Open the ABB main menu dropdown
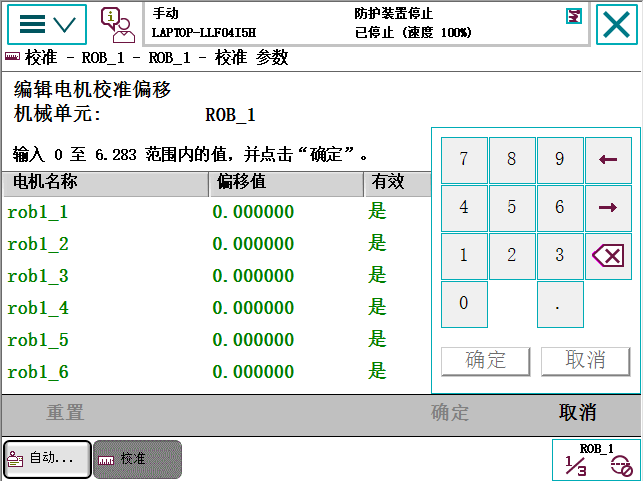The height and width of the screenshot is (481, 644). click(x=47, y=24)
